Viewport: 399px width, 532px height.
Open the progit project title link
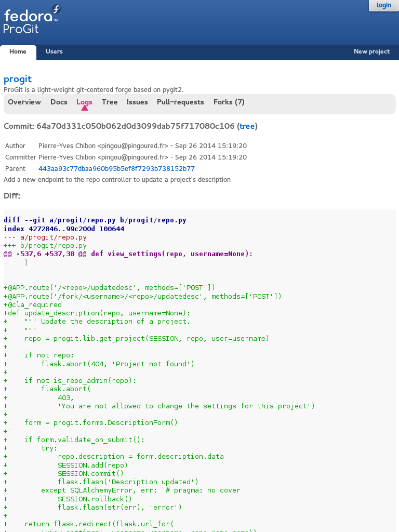(18, 79)
